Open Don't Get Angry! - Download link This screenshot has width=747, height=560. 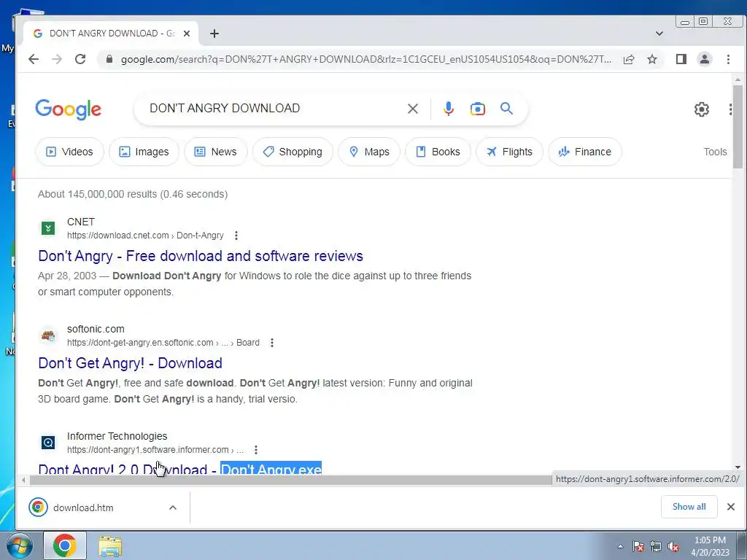coord(130,363)
